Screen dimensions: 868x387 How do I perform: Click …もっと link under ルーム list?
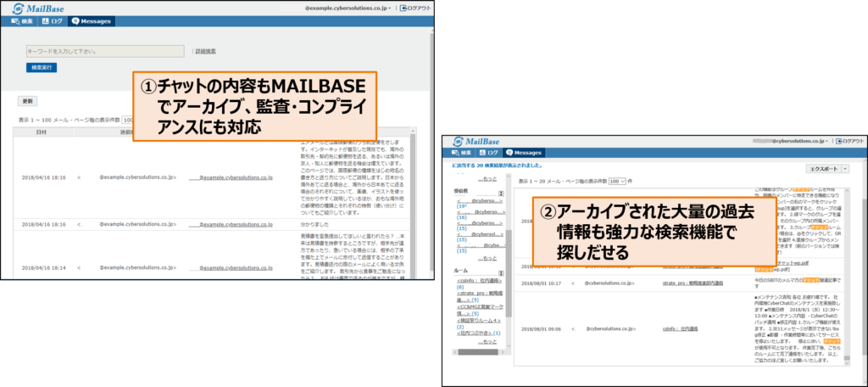(x=487, y=341)
